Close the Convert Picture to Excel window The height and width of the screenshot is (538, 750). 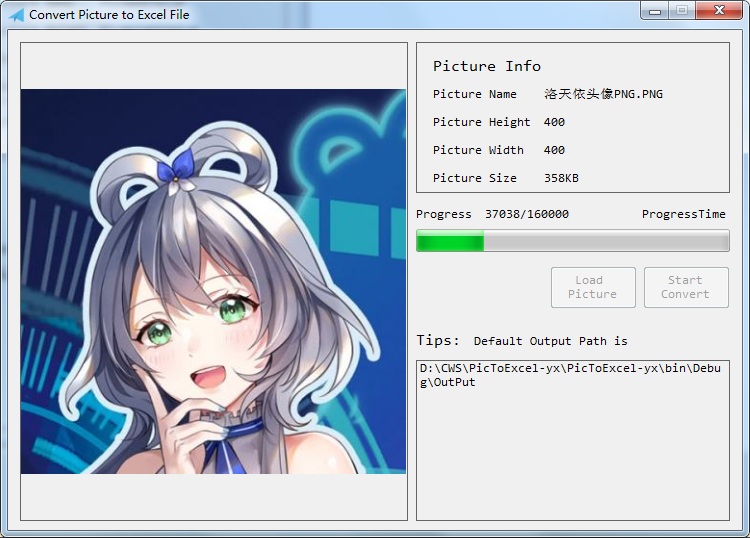(719, 11)
